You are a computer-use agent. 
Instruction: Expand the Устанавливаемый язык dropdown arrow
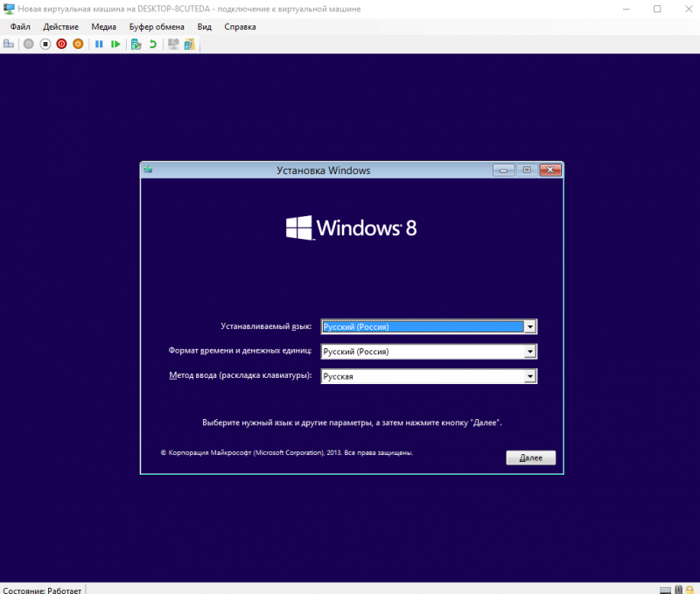point(530,326)
